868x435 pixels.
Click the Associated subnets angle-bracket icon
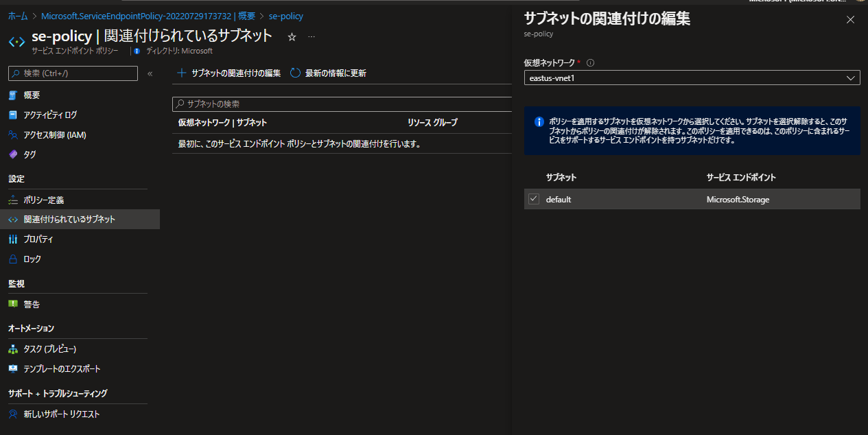click(13, 220)
